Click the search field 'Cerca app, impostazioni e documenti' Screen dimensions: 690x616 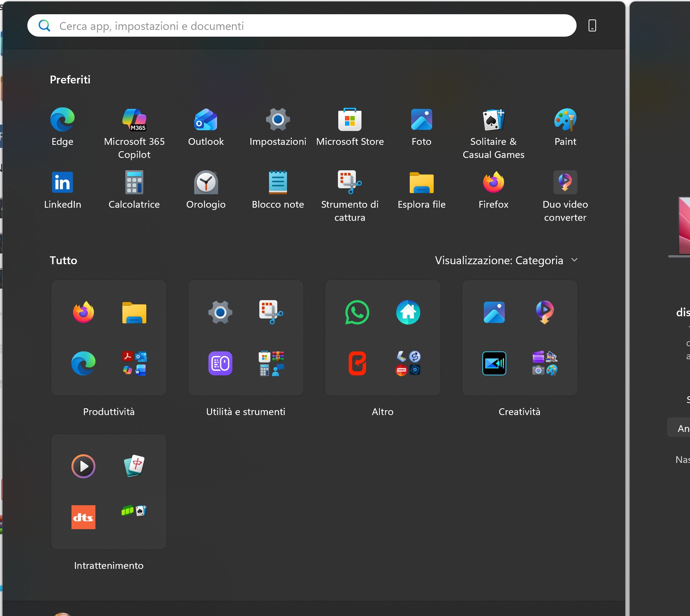coord(302,26)
